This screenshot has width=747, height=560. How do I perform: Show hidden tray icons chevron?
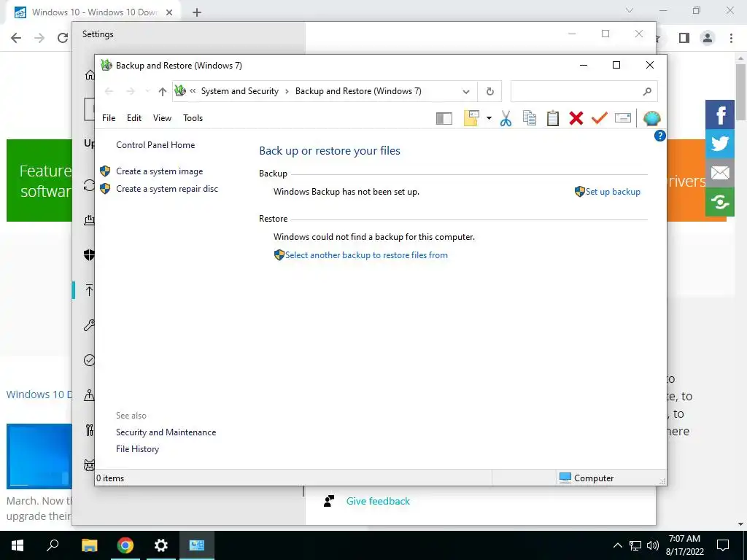[x=617, y=545]
